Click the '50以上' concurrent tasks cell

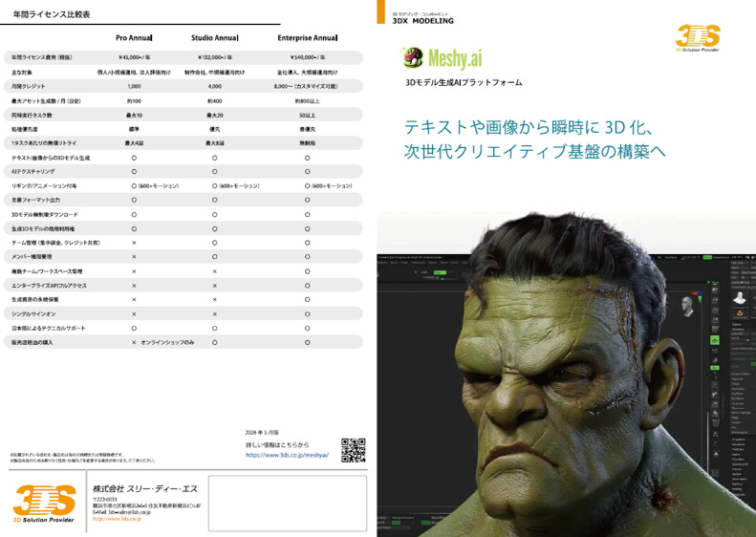point(307,116)
